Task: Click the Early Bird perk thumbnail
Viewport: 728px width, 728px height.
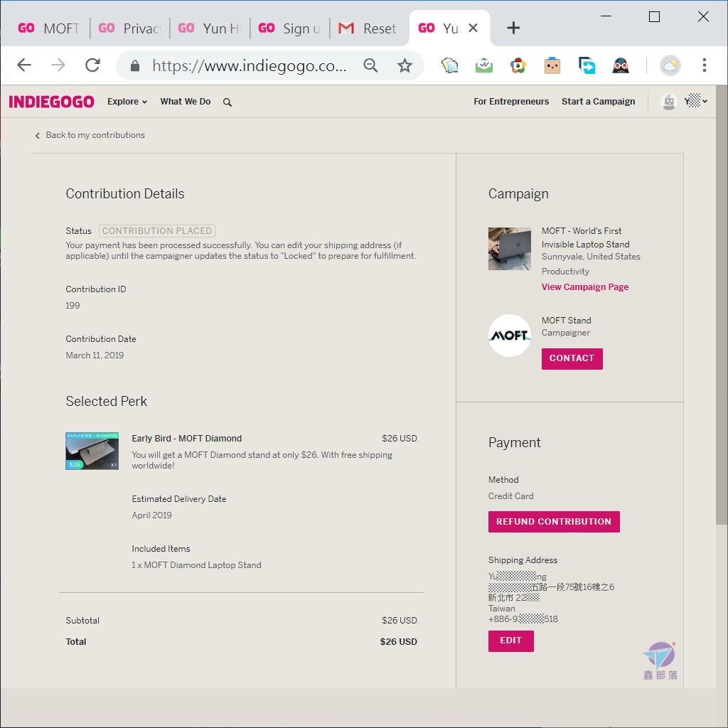Action: point(92,451)
